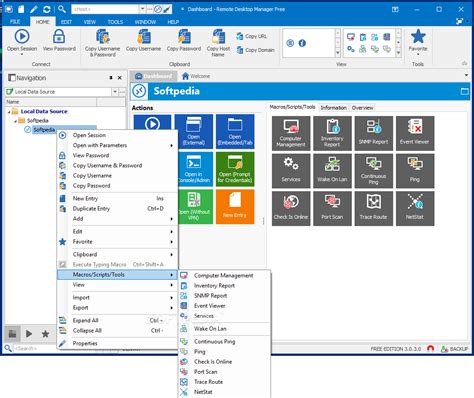Screen dimensions: 474x398
Task: Launch the Continuous Ping tile
Action: (373, 171)
